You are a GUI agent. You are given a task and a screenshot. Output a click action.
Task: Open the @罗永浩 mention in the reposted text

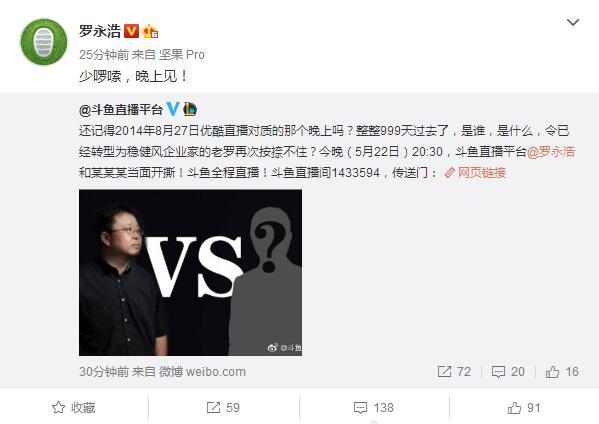click(551, 152)
